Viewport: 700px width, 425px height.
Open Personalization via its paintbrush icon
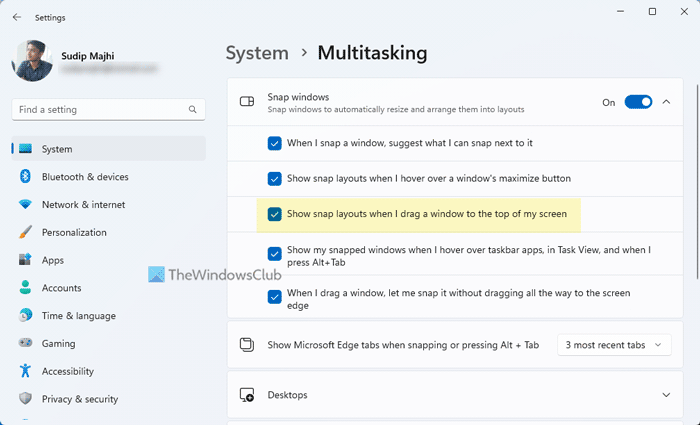click(x=25, y=232)
